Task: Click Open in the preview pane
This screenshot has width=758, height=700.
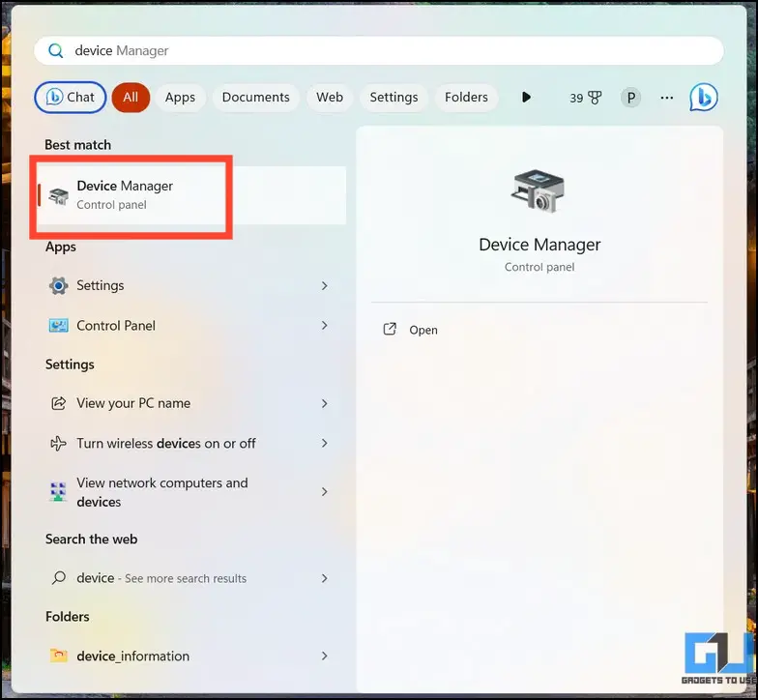Action: click(423, 331)
